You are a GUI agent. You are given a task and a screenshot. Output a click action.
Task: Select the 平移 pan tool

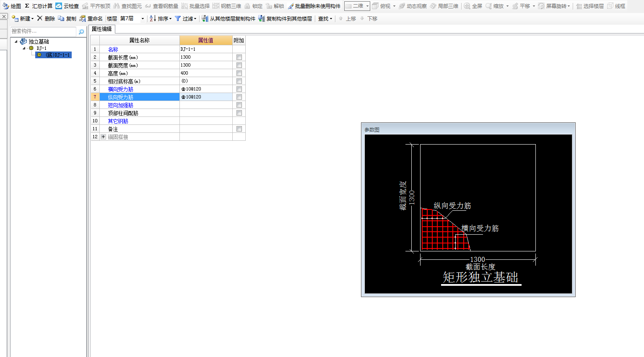[x=521, y=6]
